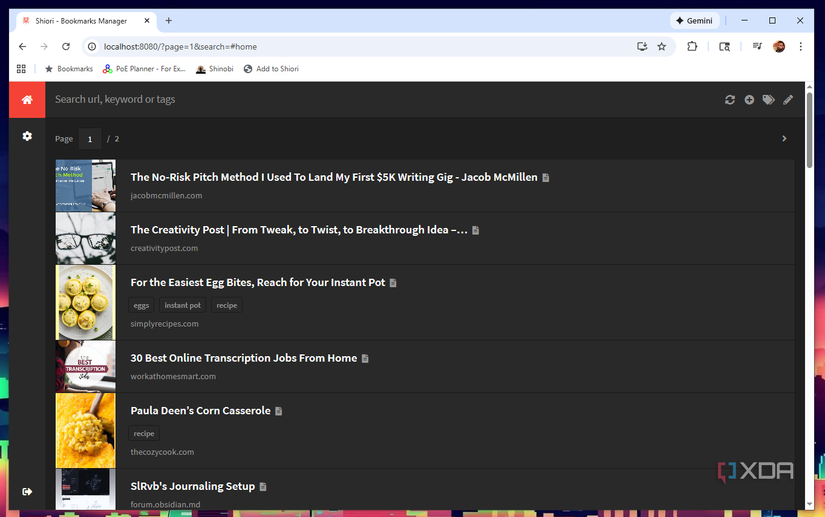Open The No-Risk Pitch Method bookmark
This screenshot has width=825, height=517.
[x=334, y=177]
